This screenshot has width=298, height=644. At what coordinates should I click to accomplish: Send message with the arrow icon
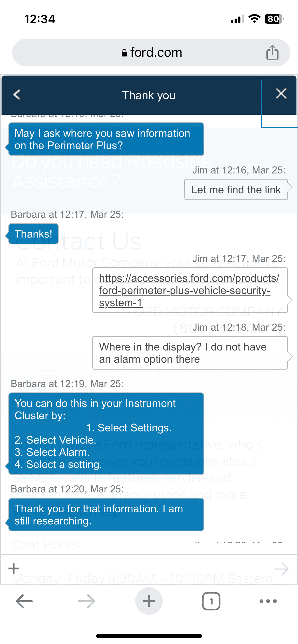coord(281,568)
